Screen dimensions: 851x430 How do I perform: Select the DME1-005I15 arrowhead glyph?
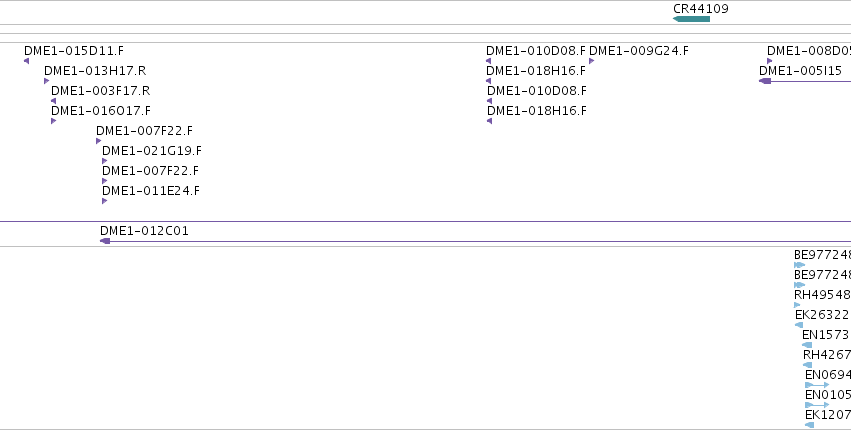(x=765, y=81)
